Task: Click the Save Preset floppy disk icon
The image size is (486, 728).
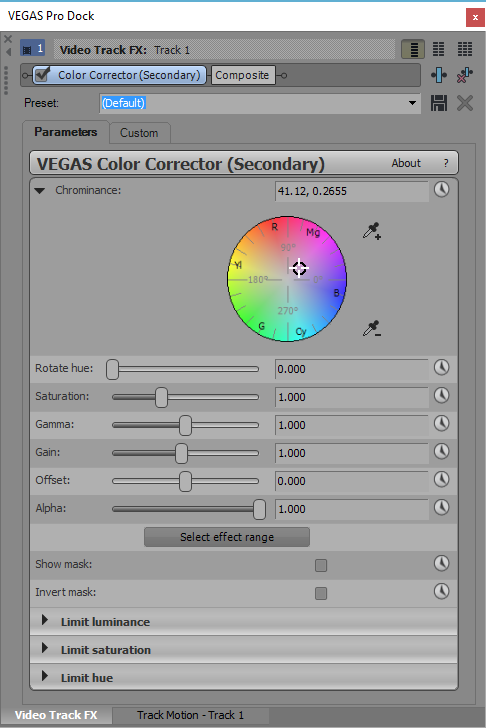Action: (x=439, y=103)
